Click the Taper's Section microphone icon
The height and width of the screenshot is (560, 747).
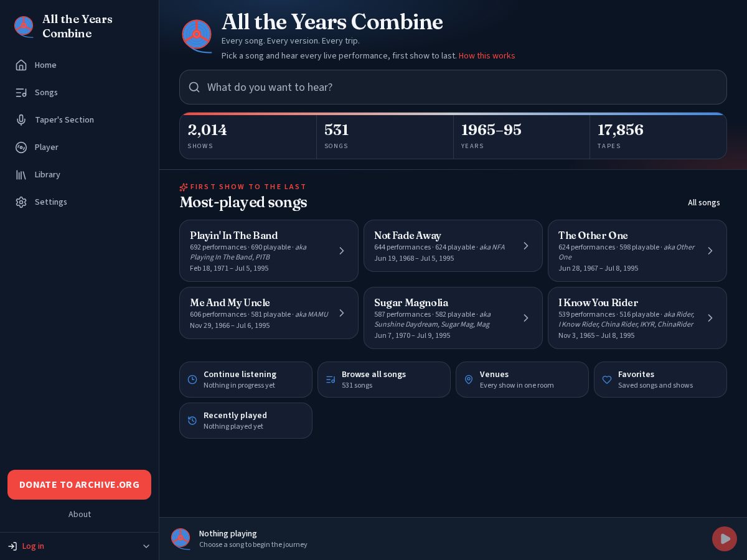[21, 119]
